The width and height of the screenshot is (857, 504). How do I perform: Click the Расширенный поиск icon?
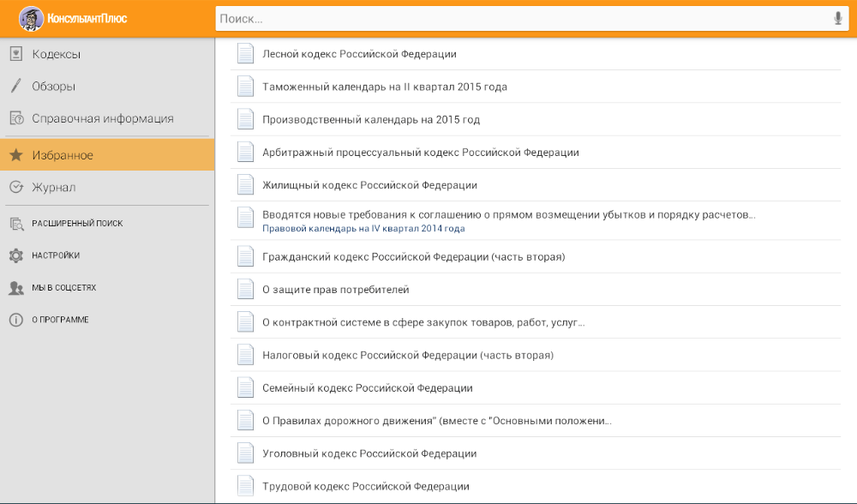15,224
